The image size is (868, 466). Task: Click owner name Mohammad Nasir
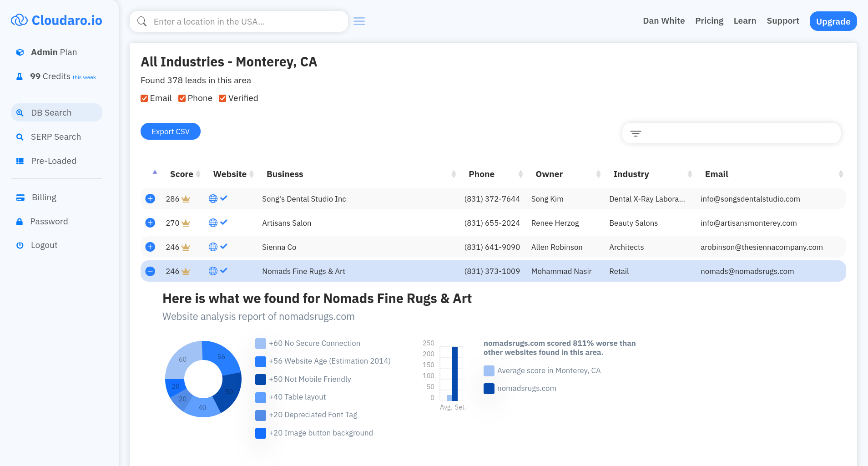pyautogui.click(x=561, y=271)
